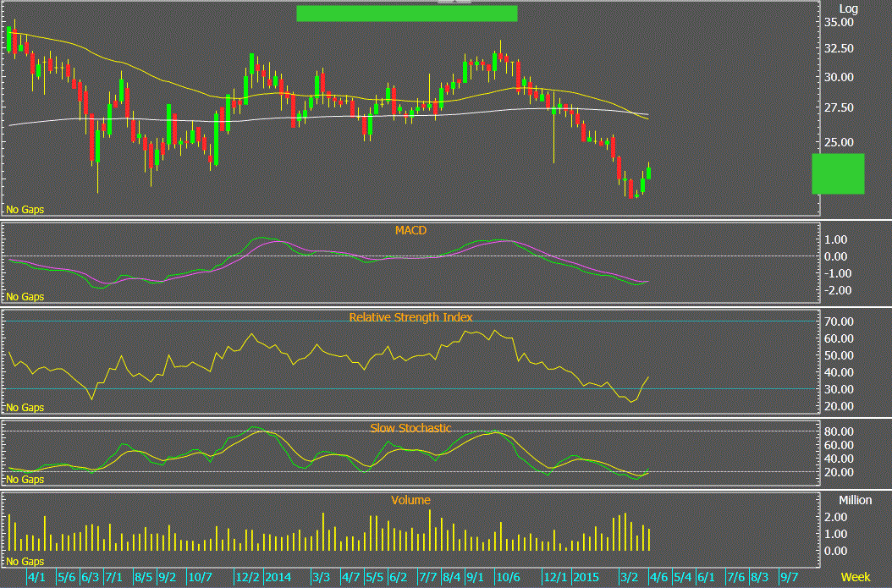Screen dimensions: 892x588
Task: Select the Volume panel title
Action: (410, 500)
